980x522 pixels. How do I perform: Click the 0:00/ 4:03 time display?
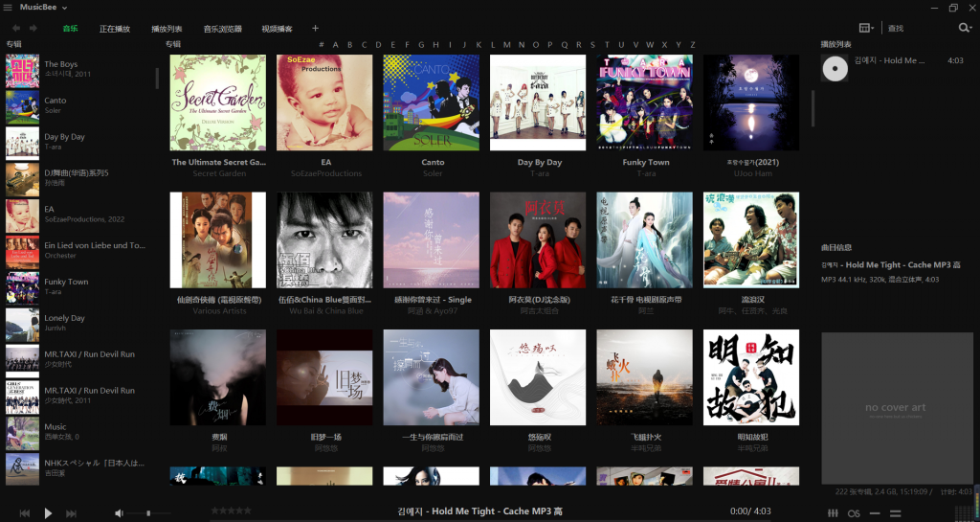click(x=750, y=511)
